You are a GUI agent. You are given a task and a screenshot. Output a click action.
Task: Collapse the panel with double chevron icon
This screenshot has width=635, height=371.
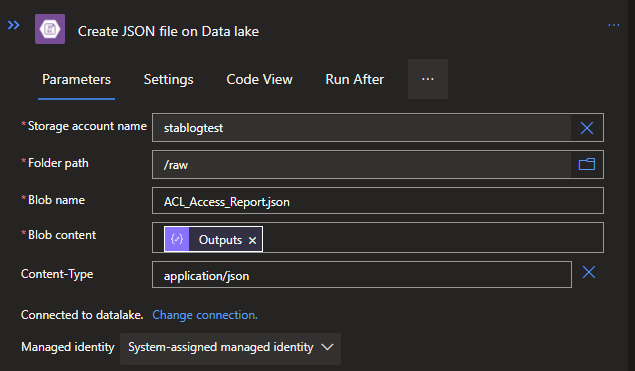(x=13, y=26)
